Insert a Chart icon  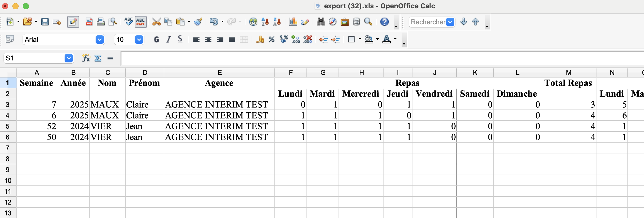(293, 22)
